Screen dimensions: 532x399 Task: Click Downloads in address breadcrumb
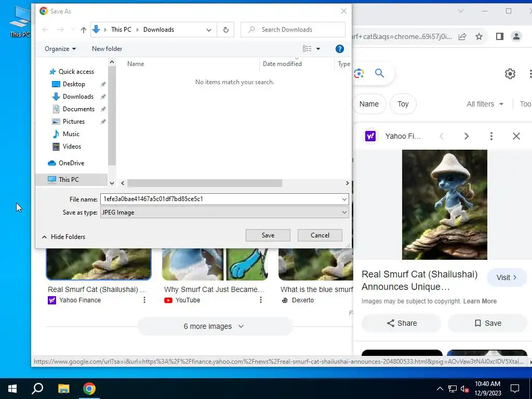(158, 30)
